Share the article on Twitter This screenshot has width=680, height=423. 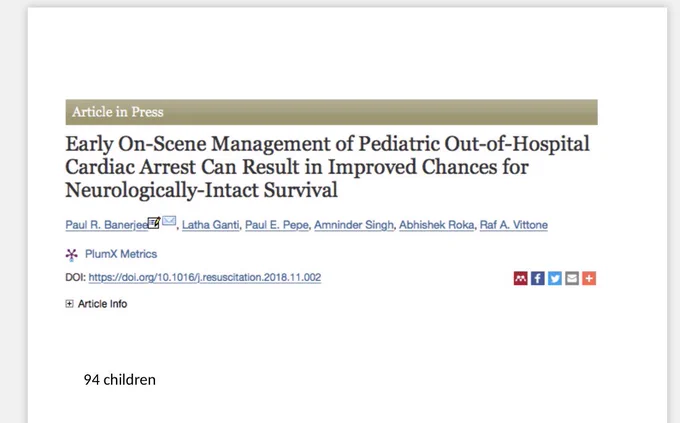pyautogui.click(x=555, y=278)
